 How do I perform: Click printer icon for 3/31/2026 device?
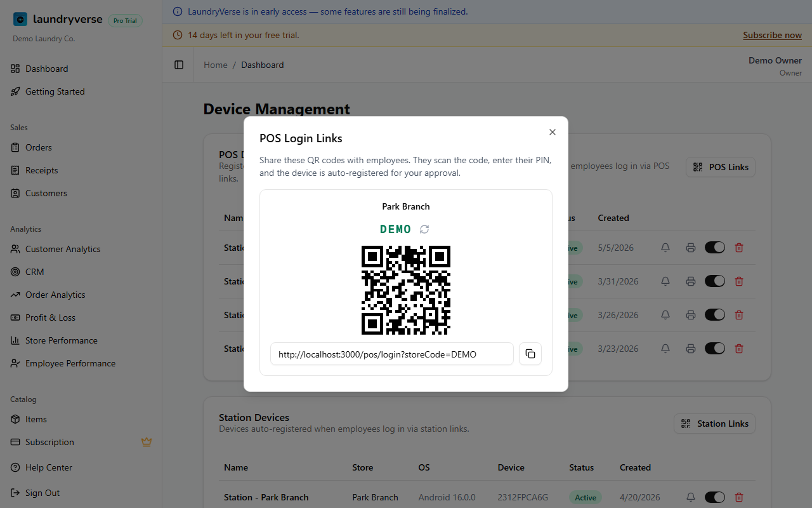[x=691, y=281]
